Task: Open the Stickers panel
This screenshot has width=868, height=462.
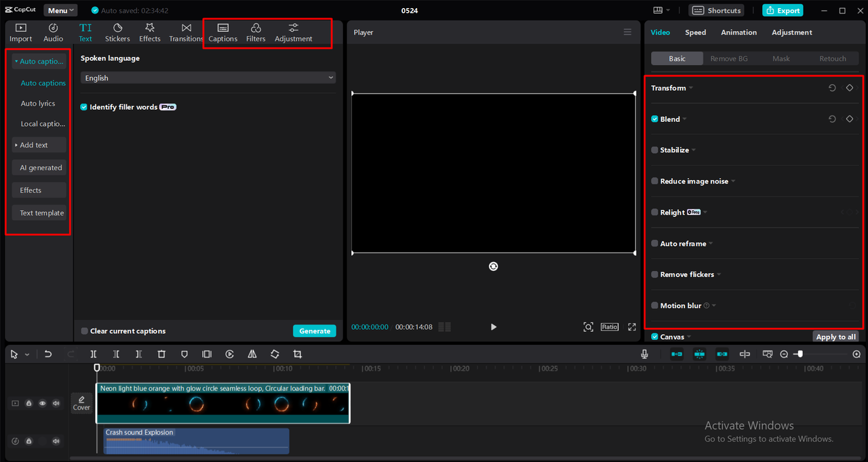Action: 117,32
